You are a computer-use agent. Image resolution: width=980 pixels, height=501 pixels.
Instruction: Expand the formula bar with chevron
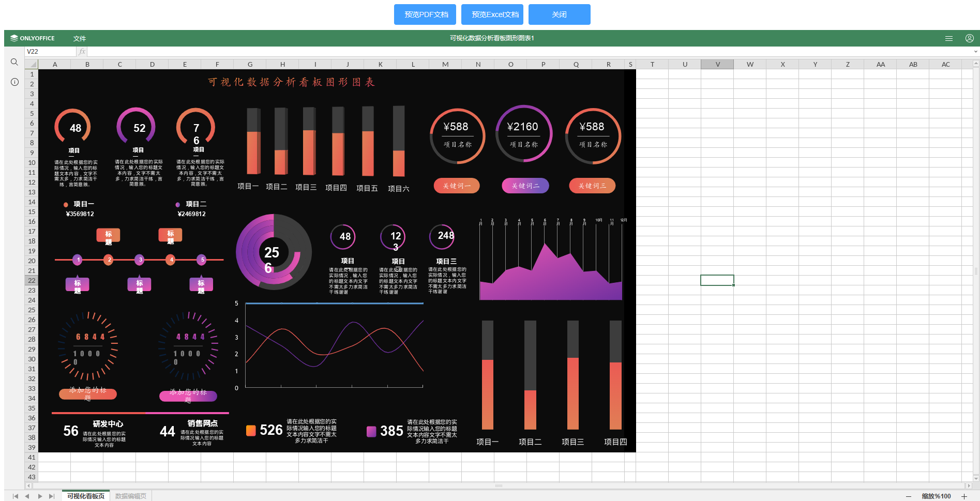[976, 52]
